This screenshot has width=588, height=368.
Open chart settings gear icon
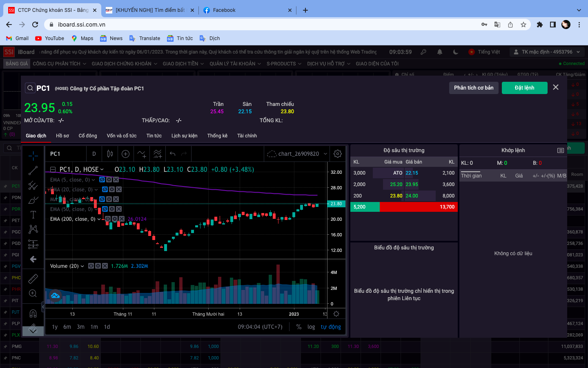coord(338,154)
